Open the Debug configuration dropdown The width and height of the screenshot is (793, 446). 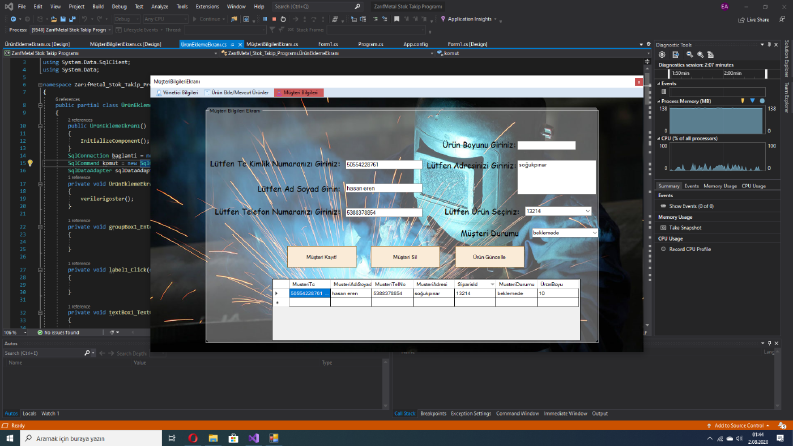(x=126, y=19)
